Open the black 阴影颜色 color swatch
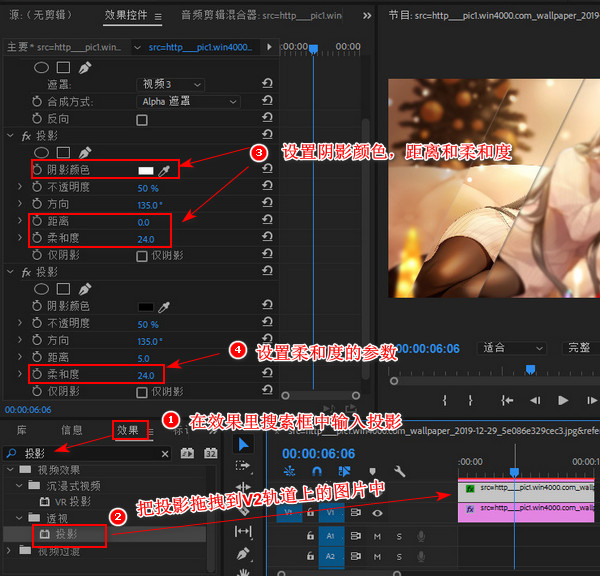Screen dimensions: 600x576 click(x=146, y=307)
